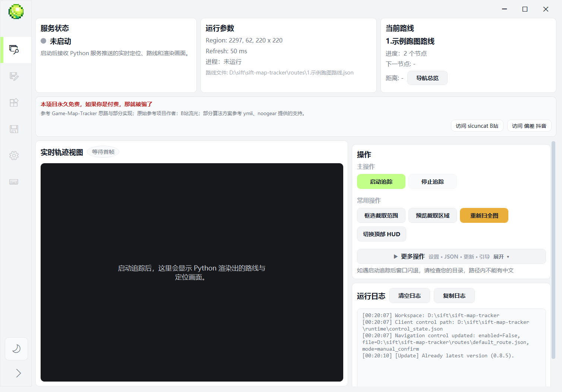Click the 框选截取范围 button
Image resolution: width=562 pixels, height=392 pixels.
(x=381, y=215)
